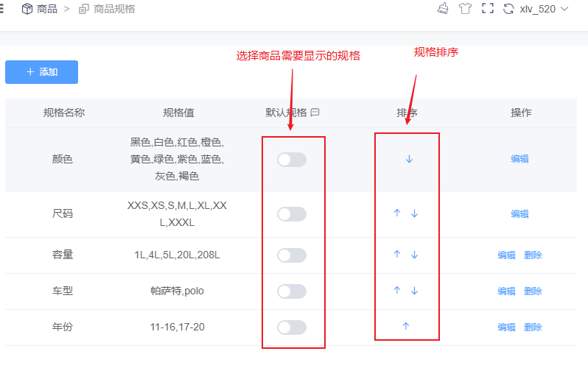
Task: Click the 添加 button
Action: [x=41, y=72]
